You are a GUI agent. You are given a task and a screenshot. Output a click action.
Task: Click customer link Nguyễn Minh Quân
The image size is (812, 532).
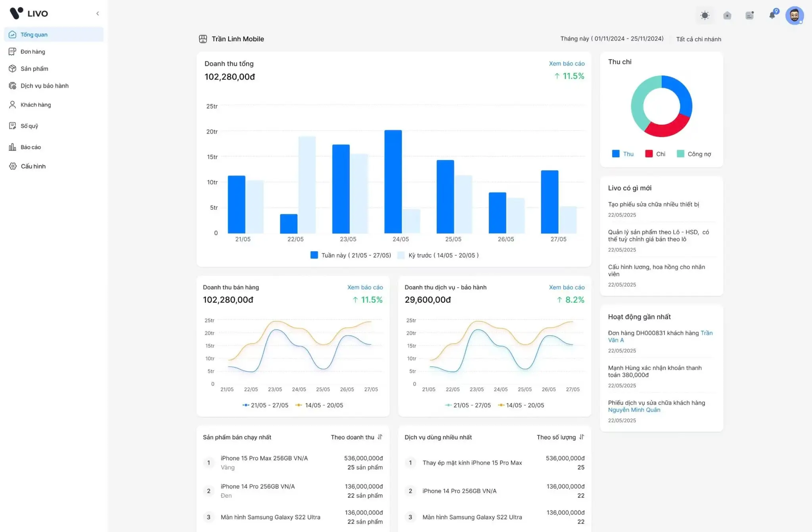[x=634, y=410]
